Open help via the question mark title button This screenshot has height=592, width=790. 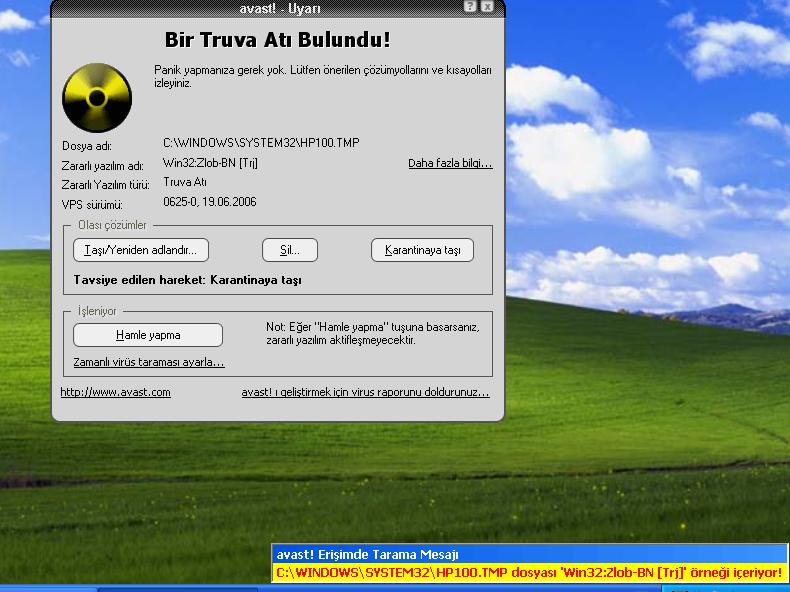470,7
